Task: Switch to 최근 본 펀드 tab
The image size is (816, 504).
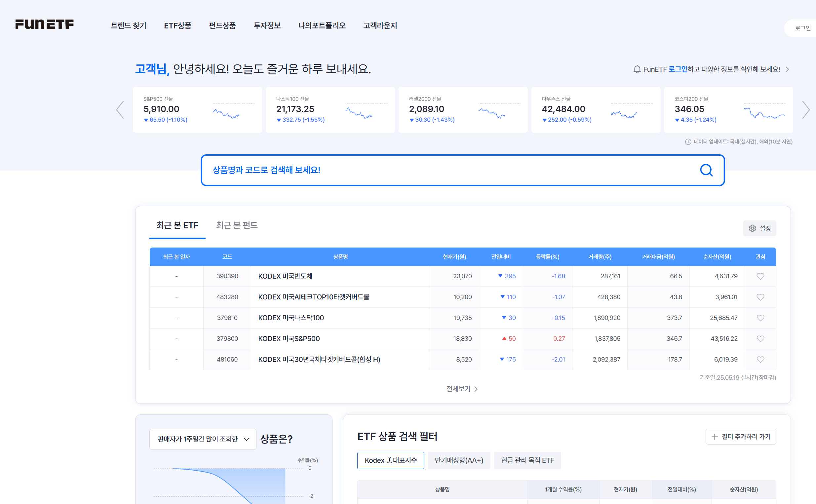Action: pyautogui.click(x=237, y=225)
